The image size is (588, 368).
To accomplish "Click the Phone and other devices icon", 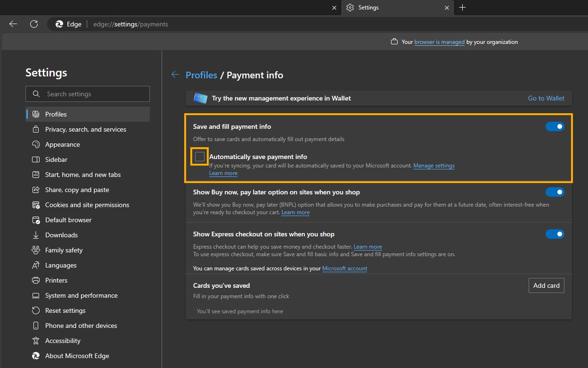I will coord(36,326).
